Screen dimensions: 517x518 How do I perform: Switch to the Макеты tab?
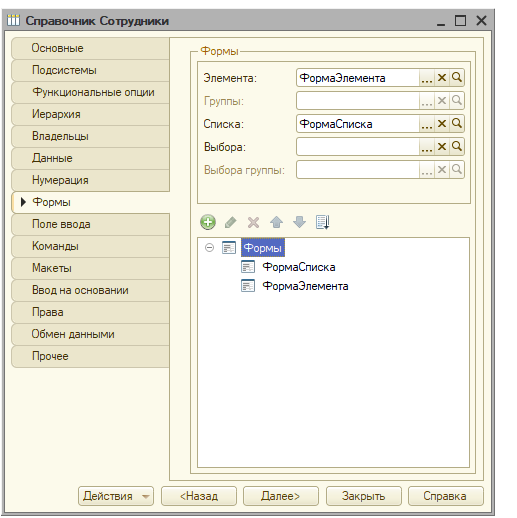point(90,268)
